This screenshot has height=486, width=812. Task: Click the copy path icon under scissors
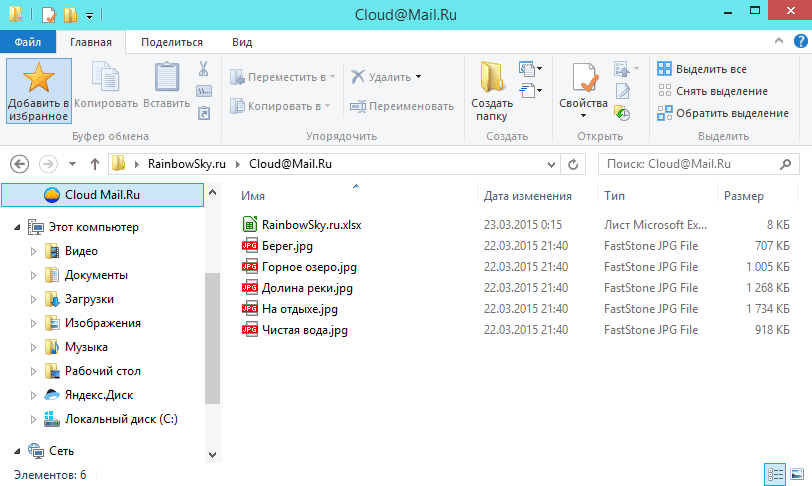(204, 91)
